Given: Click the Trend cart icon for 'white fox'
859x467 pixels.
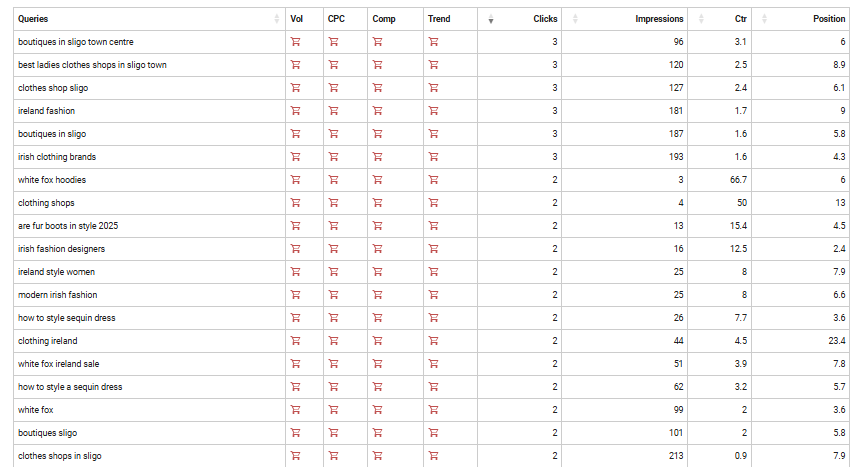Looking at the screenshot, I should point(433,410).
